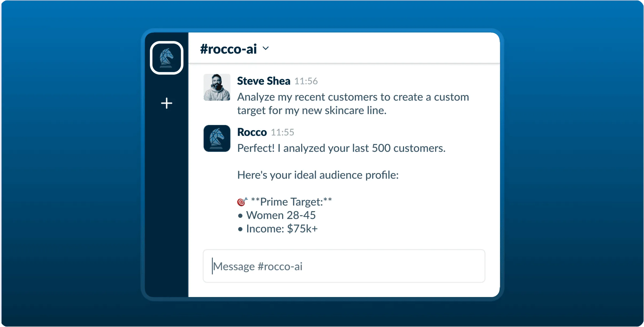Open Steve Shea's profile photo

click(x=217, y=87)
